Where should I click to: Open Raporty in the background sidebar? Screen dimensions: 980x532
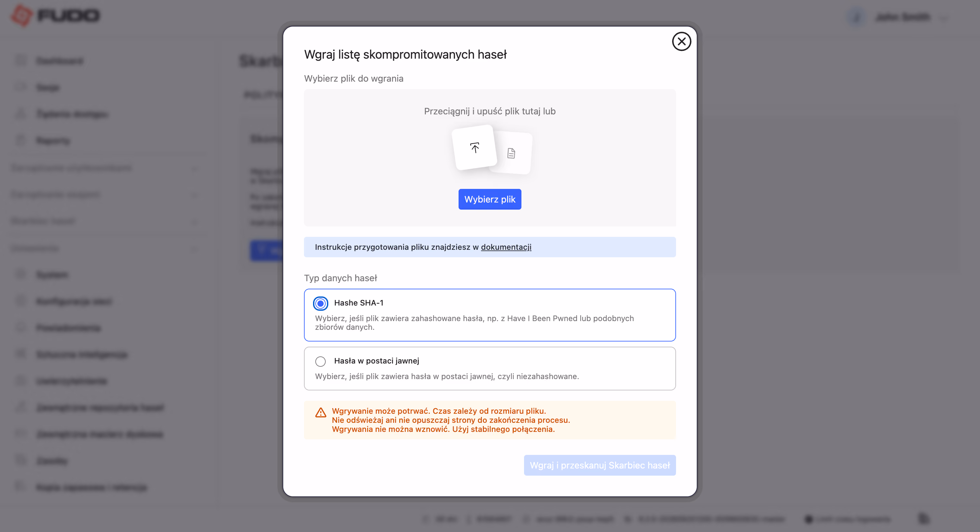click(x=53, y=141)
